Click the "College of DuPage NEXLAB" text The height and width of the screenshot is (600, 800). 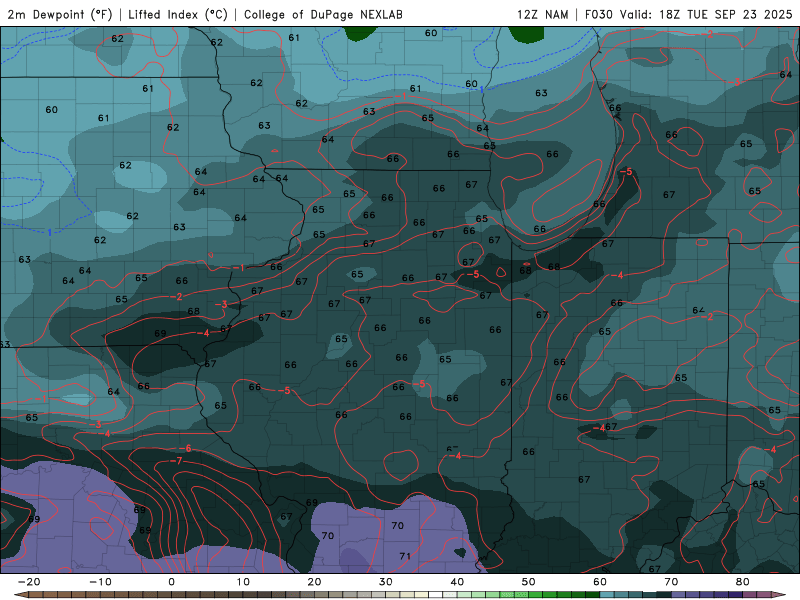(x=323, y=15)
